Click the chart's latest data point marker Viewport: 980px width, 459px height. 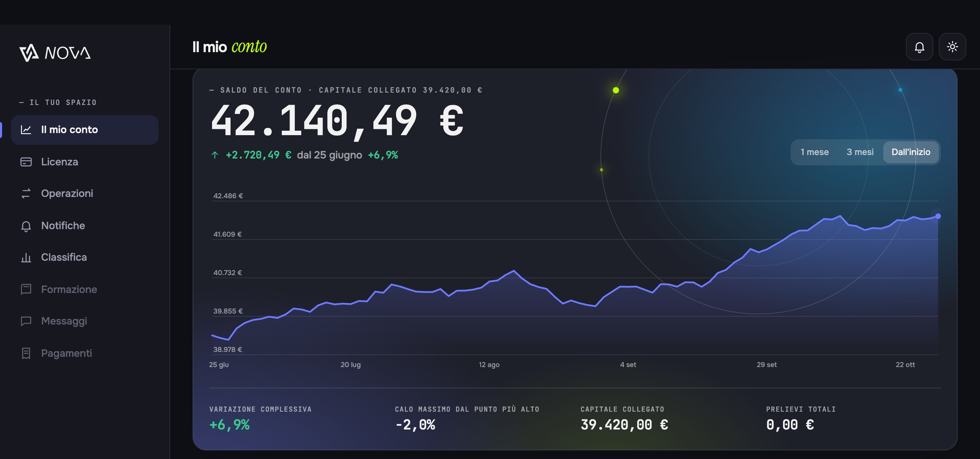click(938, 216)
